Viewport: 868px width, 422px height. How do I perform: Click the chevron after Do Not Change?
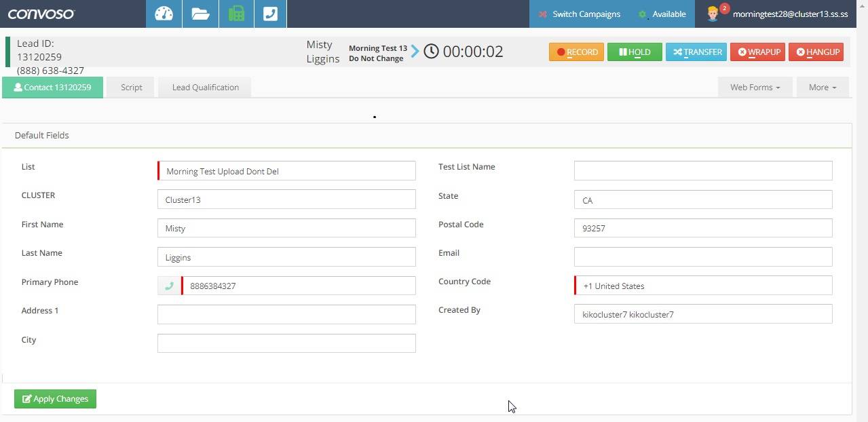415,50
